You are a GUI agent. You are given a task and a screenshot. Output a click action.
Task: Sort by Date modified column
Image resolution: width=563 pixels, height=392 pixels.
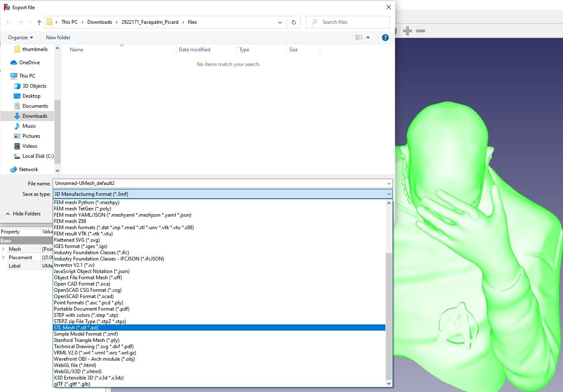[x=194, y=50]
